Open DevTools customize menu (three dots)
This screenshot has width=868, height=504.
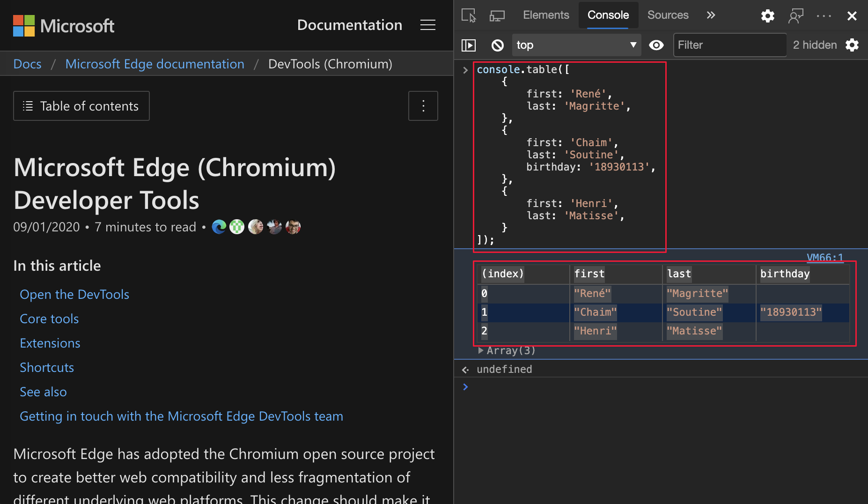pos(824,15)
